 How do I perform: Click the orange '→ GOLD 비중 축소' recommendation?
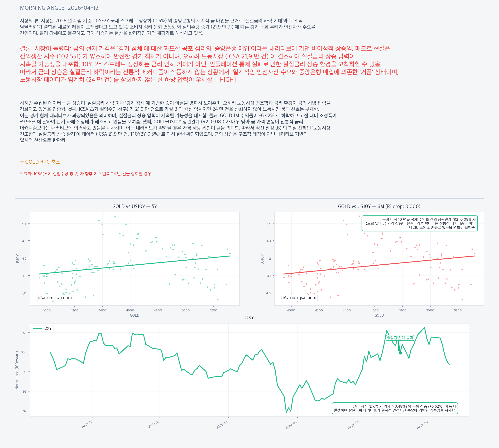pos(40,162)
